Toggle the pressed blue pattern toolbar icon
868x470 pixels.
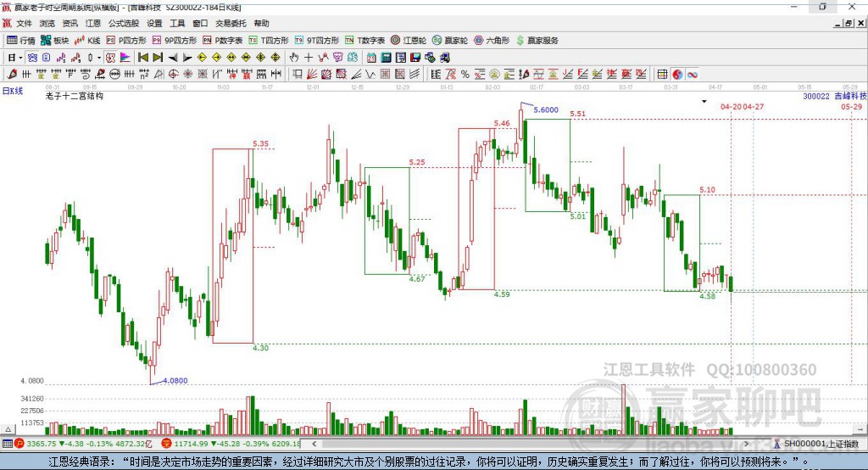pyautogui.click(x=32, y=58)
